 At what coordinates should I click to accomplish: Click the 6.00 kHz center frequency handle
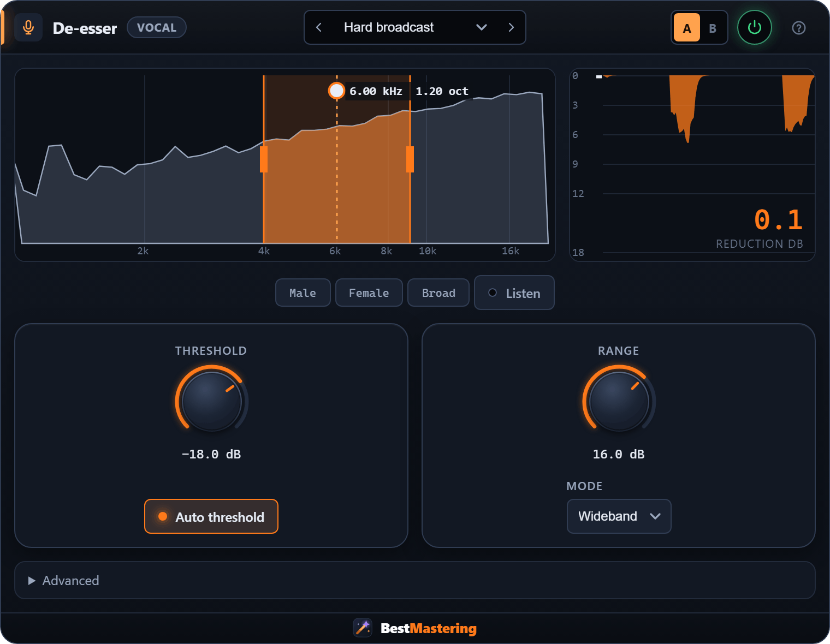pos(336,91)
